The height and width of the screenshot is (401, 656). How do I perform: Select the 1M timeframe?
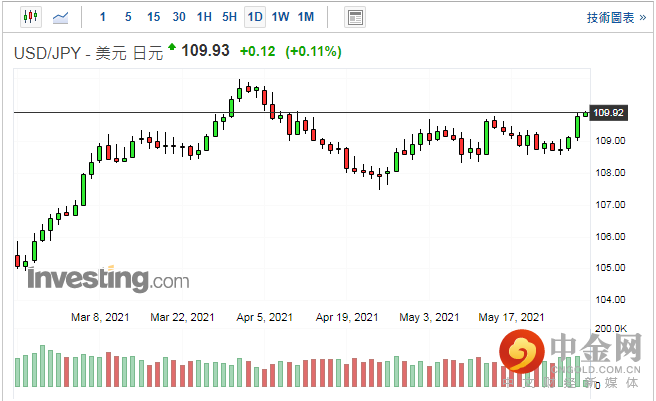[306, 17]
